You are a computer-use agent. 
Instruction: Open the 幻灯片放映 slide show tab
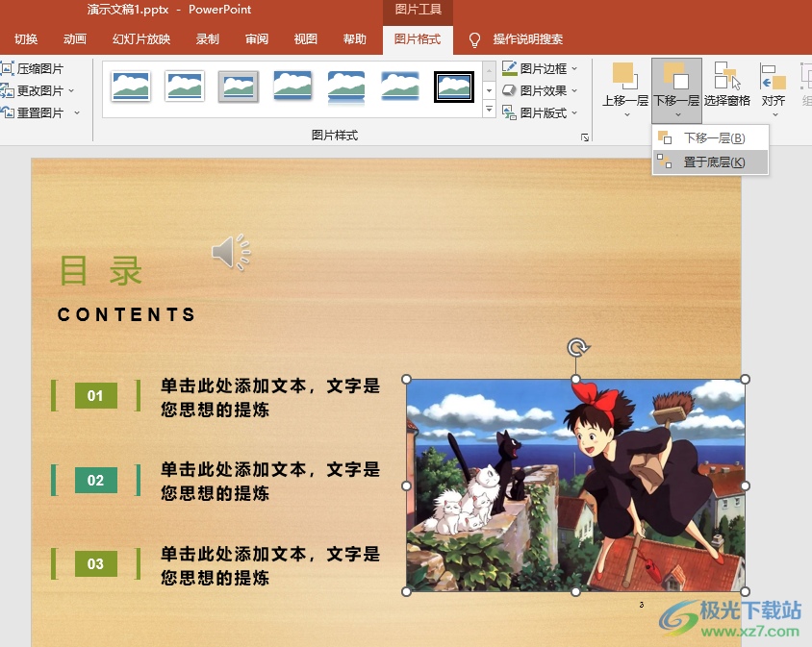[x=141, y=38]
